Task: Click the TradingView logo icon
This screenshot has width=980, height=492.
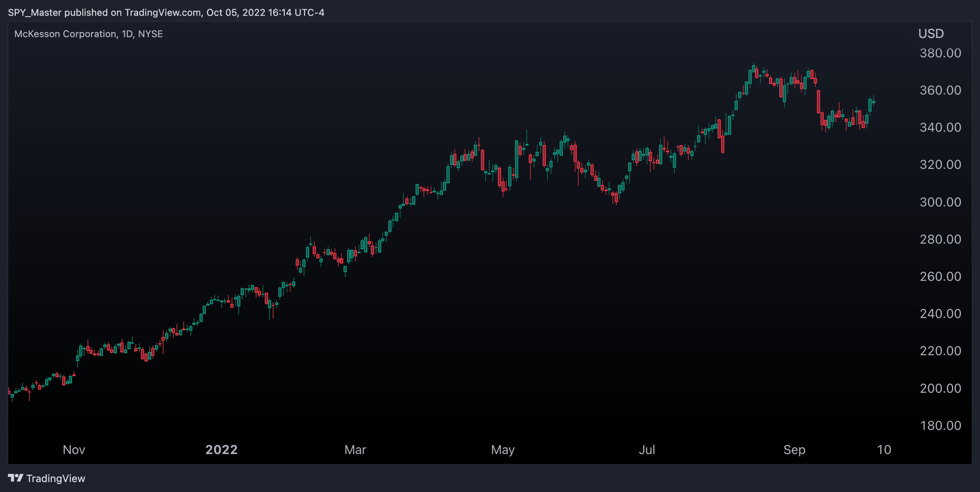Action: pos(15,478)
